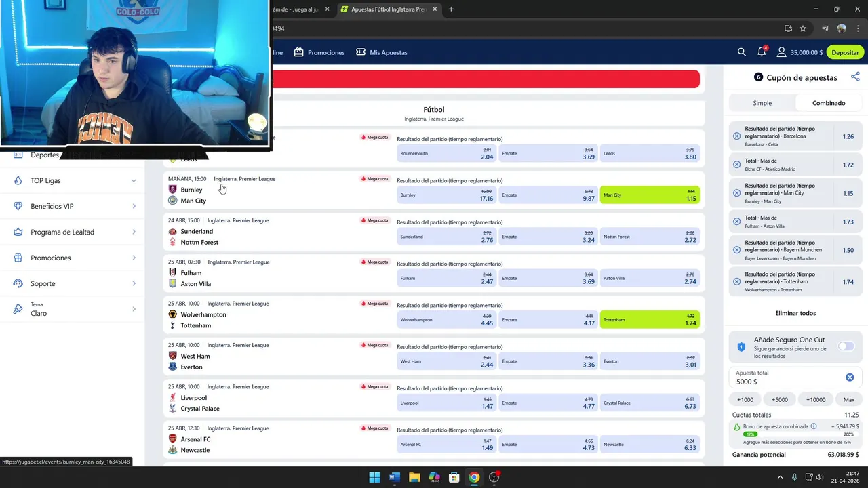Open the site search magnifier icon
Image resolution: width=868 pixels, height=488 pixels.
[741, 52]
